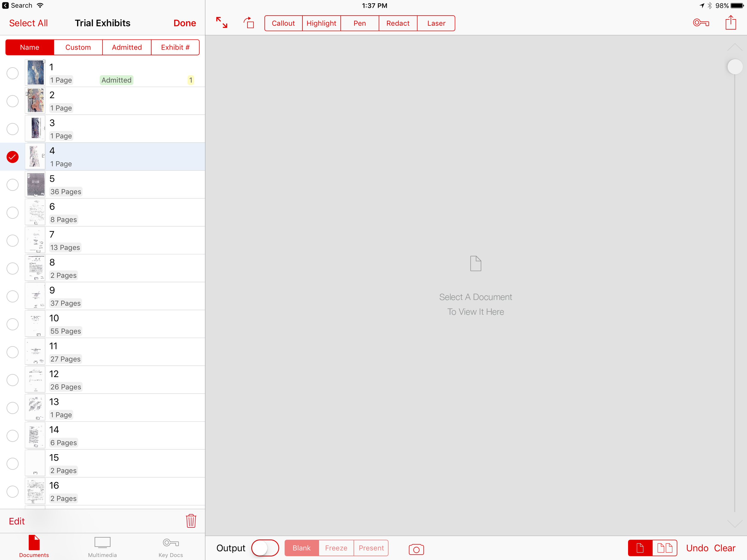
Task: Tap Undo
Action: point(697,547)
